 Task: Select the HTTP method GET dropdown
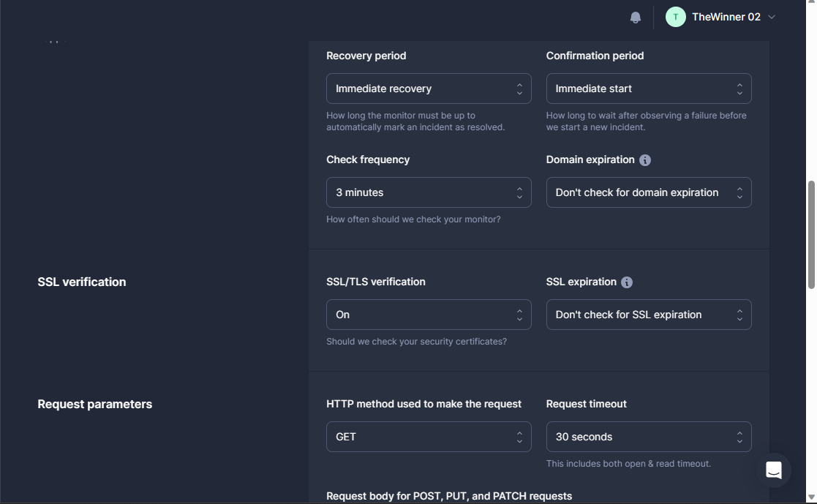pos(428,437)
